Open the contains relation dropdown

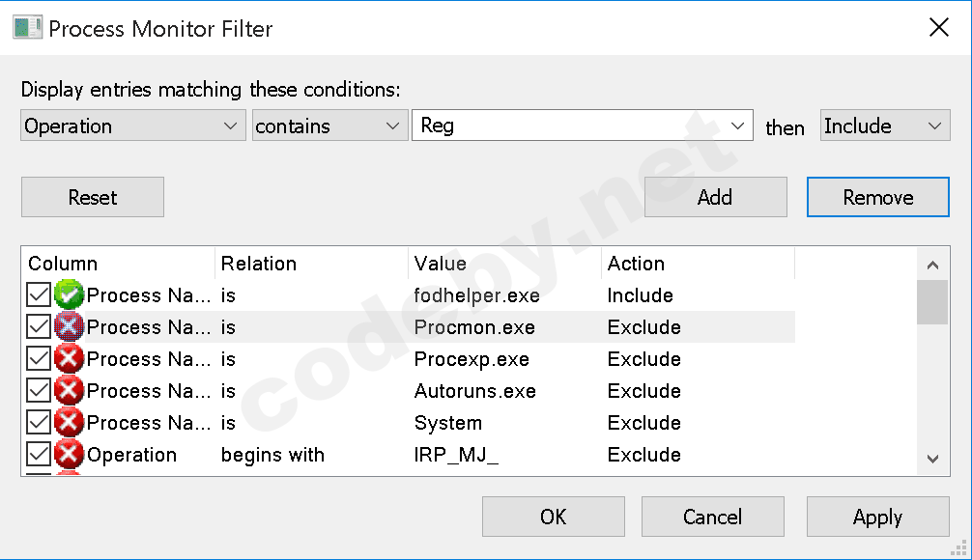[x=329, y=126]
